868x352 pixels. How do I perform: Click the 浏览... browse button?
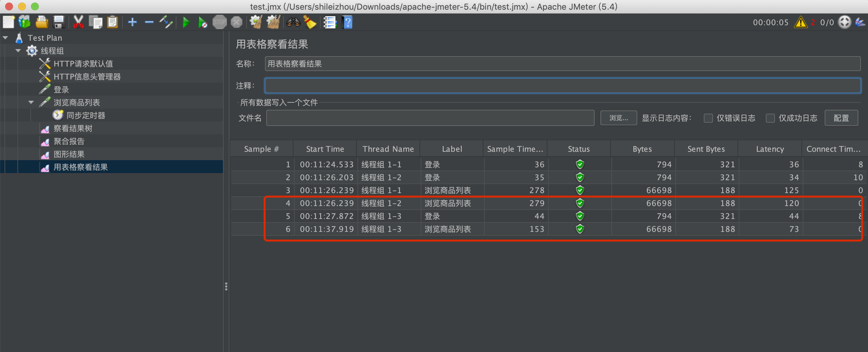click(x=618, y=118)
